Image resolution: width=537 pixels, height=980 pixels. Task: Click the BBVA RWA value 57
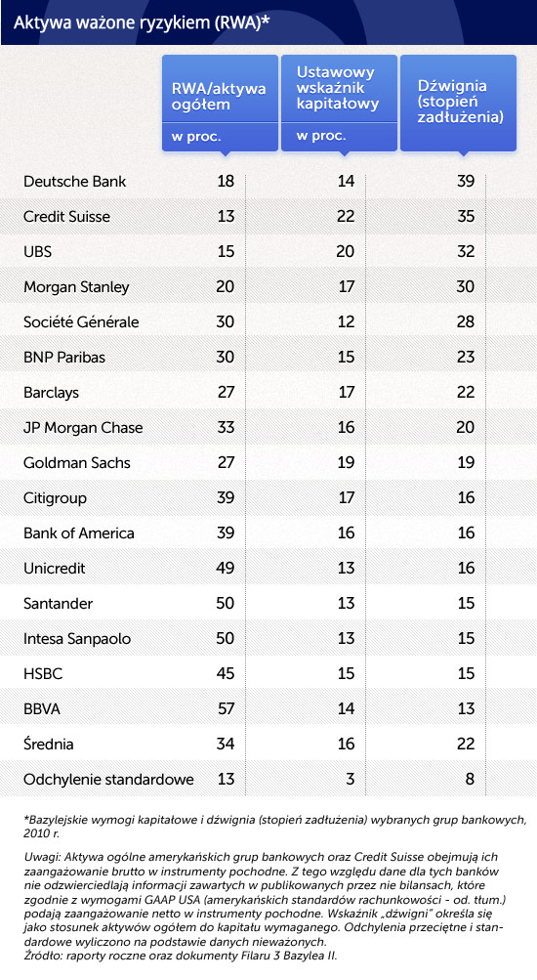(x=226, y=708)
